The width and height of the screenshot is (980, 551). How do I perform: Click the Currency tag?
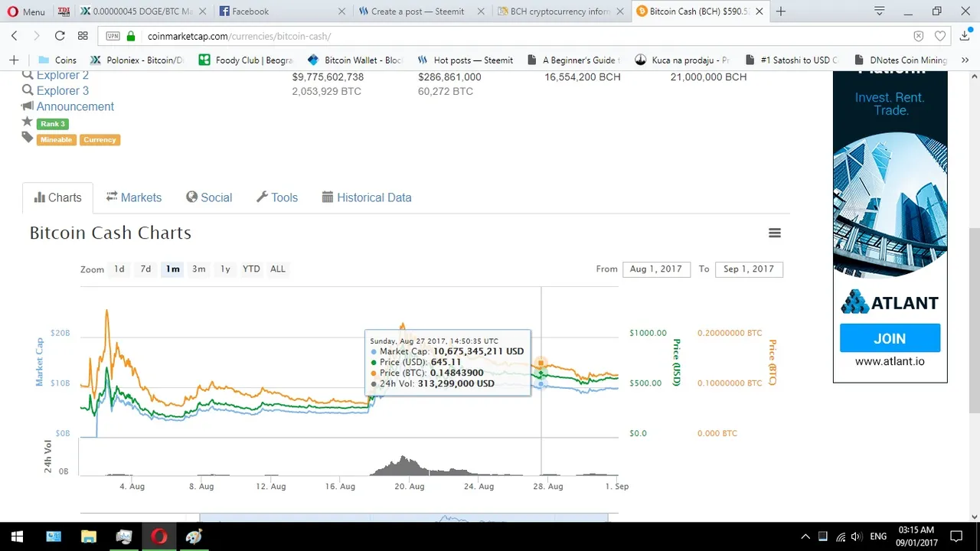(100, 140)
